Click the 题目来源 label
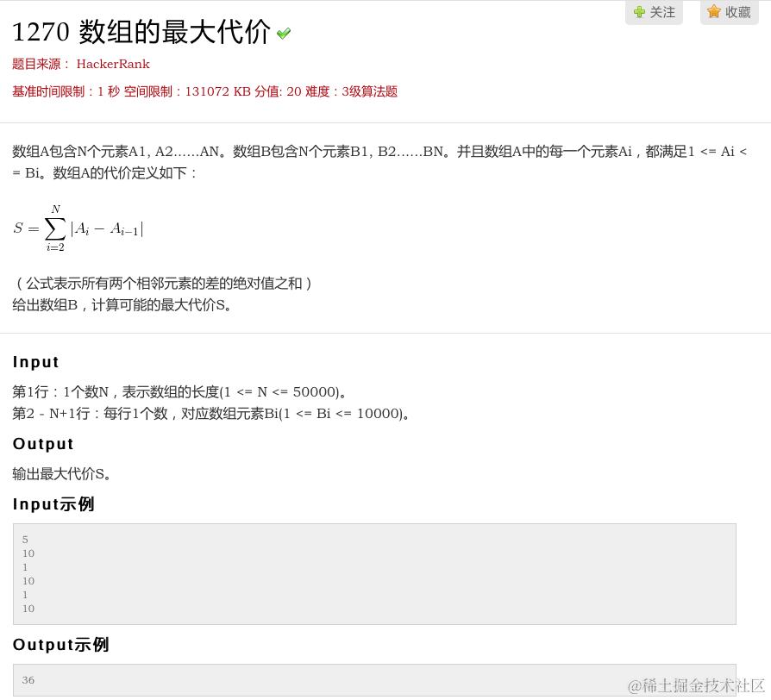 click(x=41, y=64)
